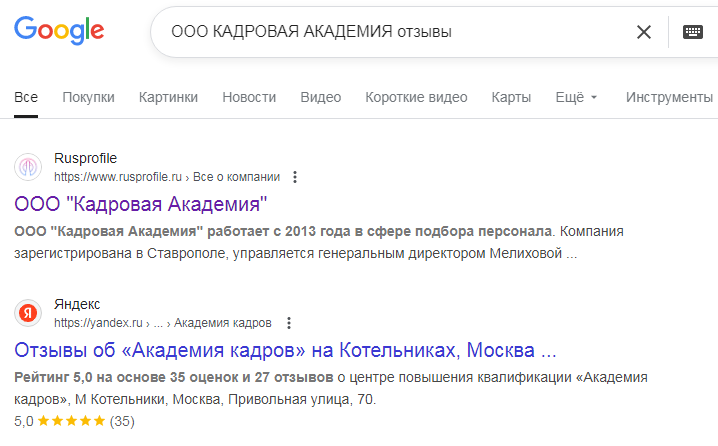Clear the search query with X icon

644,32
